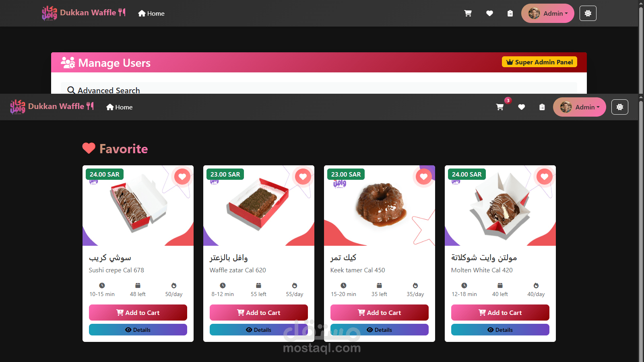Unfavorite the Sushi crepe item heart
644x362 pixels.
coord(182,177)
